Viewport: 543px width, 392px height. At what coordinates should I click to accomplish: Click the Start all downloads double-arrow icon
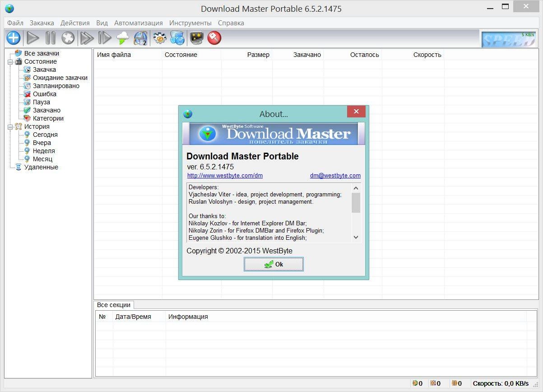pyautogui.click(x=87, y=38)
